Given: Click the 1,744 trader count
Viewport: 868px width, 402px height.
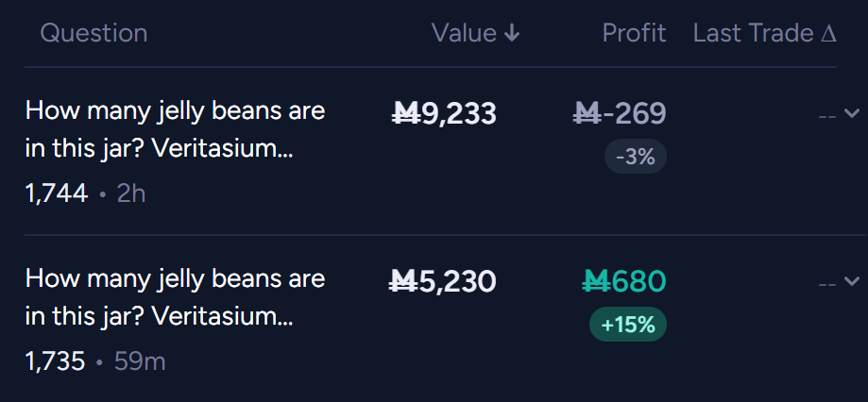Looking at the screenshot, I should [57, 194].
